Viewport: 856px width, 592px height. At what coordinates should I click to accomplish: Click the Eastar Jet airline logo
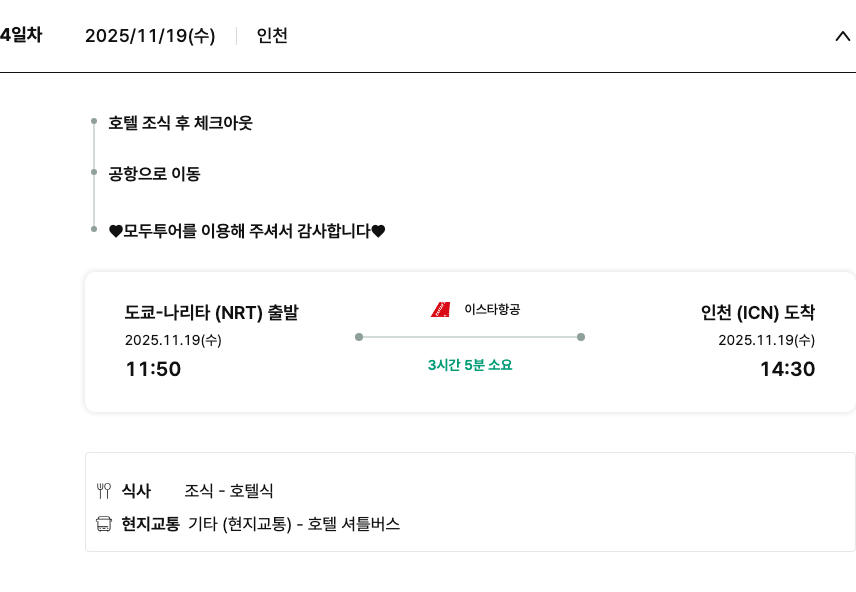click(x=441, y=309)
